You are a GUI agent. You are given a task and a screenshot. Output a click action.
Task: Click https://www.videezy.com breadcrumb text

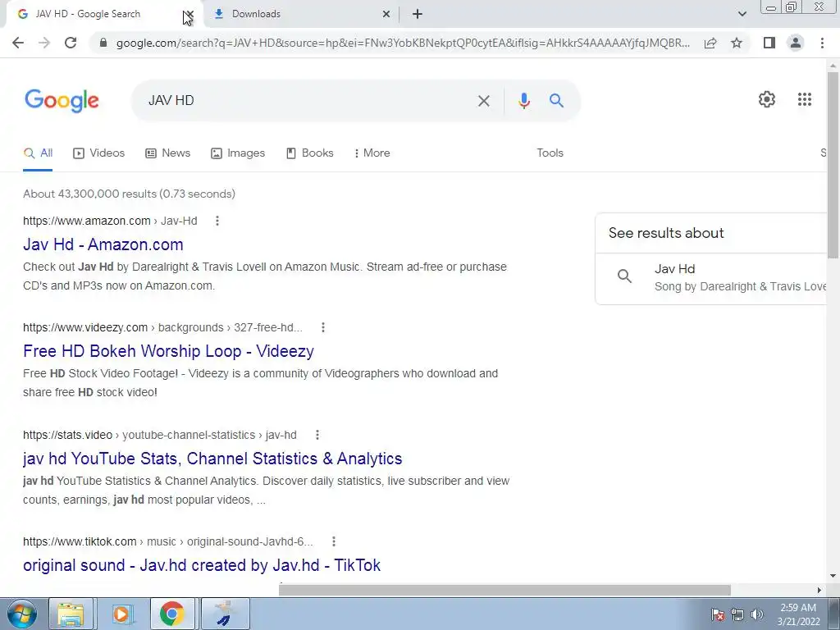click(85, 327)
